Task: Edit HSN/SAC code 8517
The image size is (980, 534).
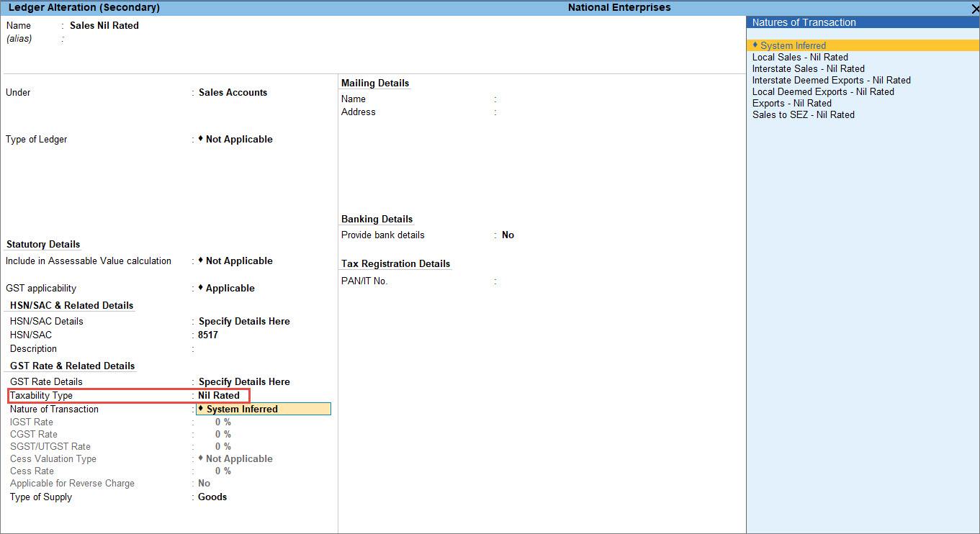Action: pyautogui.click(x=208, y=335)
